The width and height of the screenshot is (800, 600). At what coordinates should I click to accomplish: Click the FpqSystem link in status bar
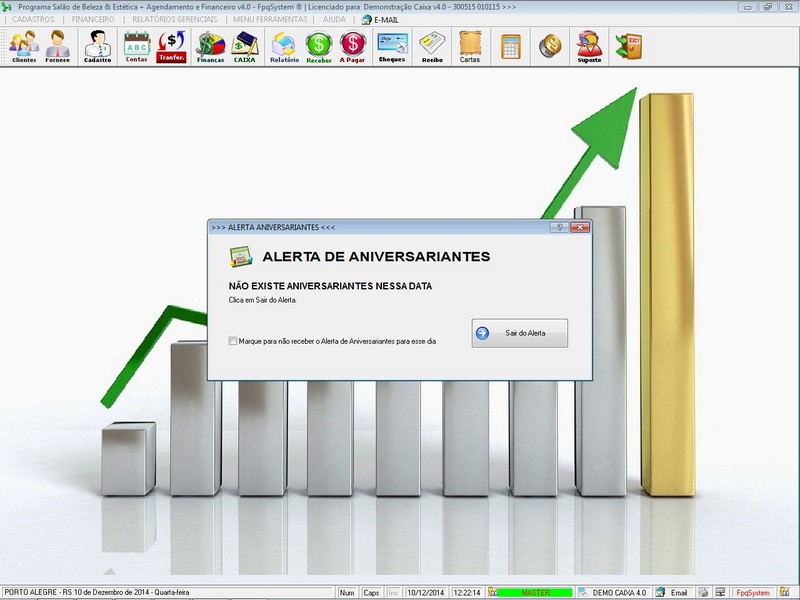pyautogui.click(x=753, y=592)
